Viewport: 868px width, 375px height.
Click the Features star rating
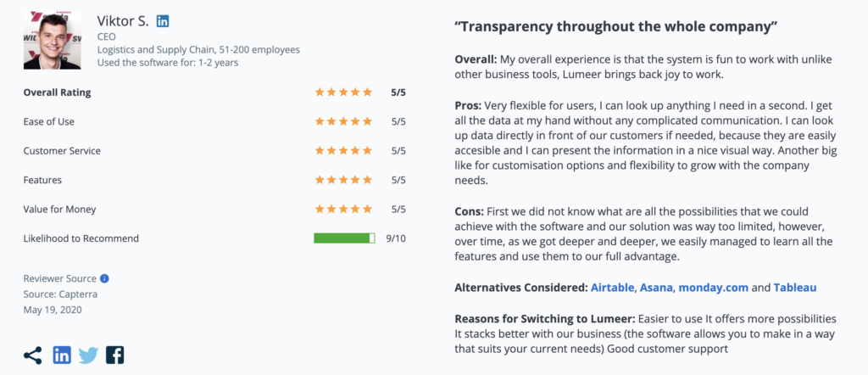point(344,180)
